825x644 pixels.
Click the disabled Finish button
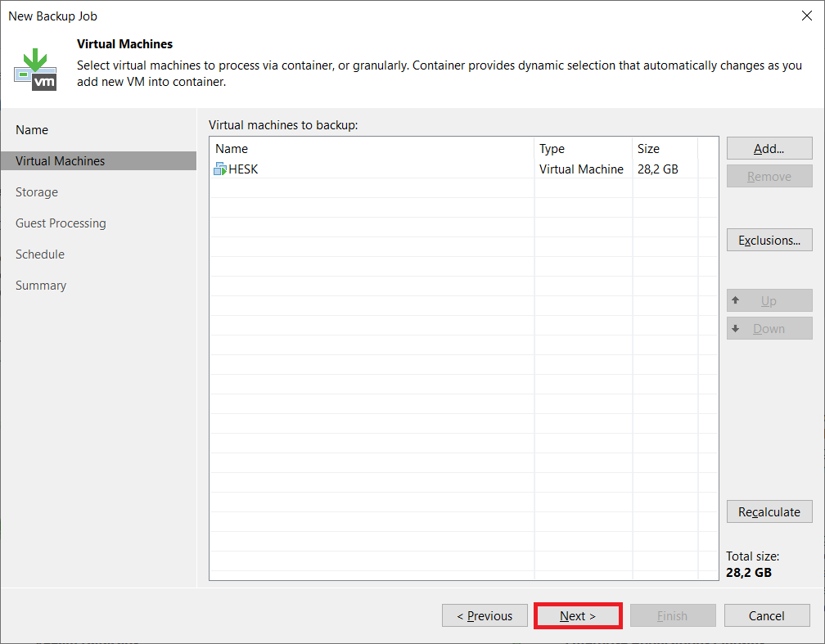pyautogui.click(x=672, y=615)
